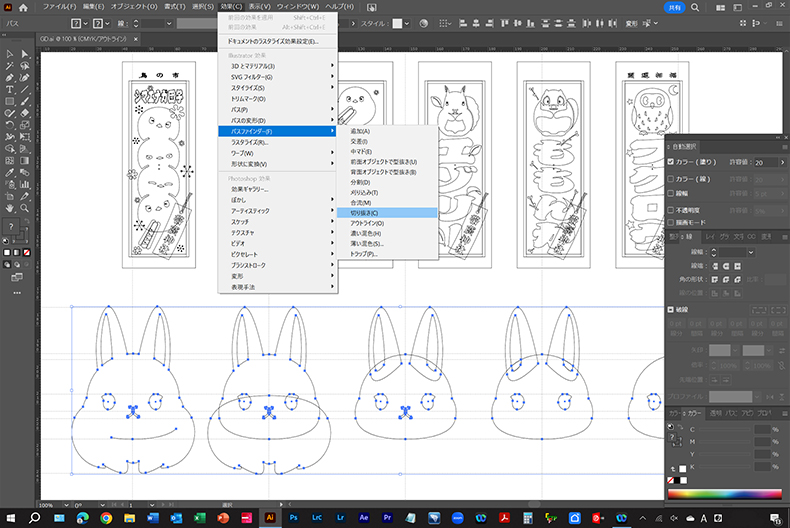
Task: Check the カラー (線) checkbox
Action: 671,179
